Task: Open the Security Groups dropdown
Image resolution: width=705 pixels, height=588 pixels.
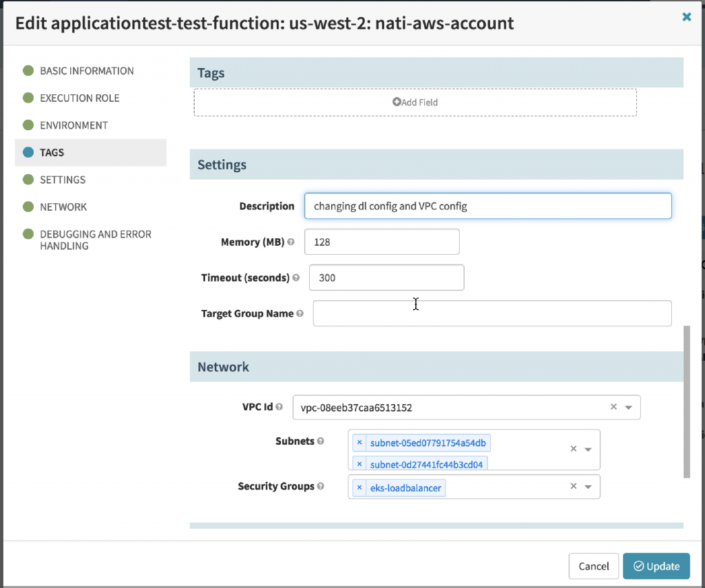Action: point(589,486)
